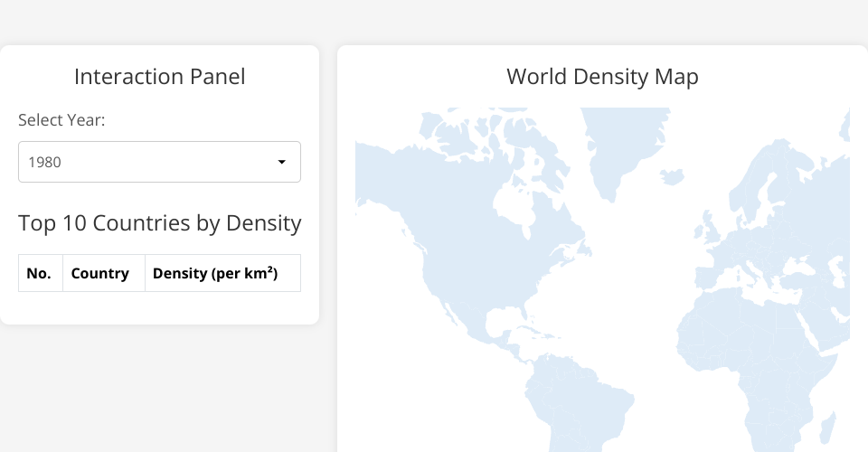
Task: Click the dropdown caret arrow icon
Action: pyautogui.click(x=281, y=162)
